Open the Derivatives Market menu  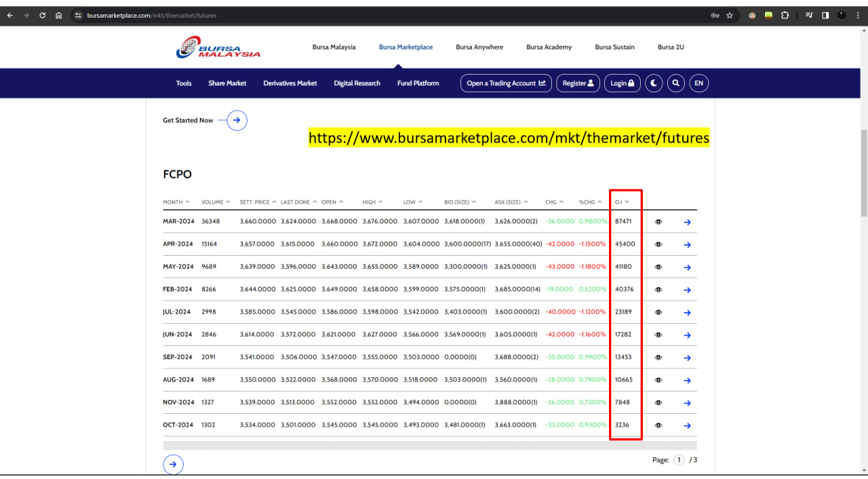290,83
